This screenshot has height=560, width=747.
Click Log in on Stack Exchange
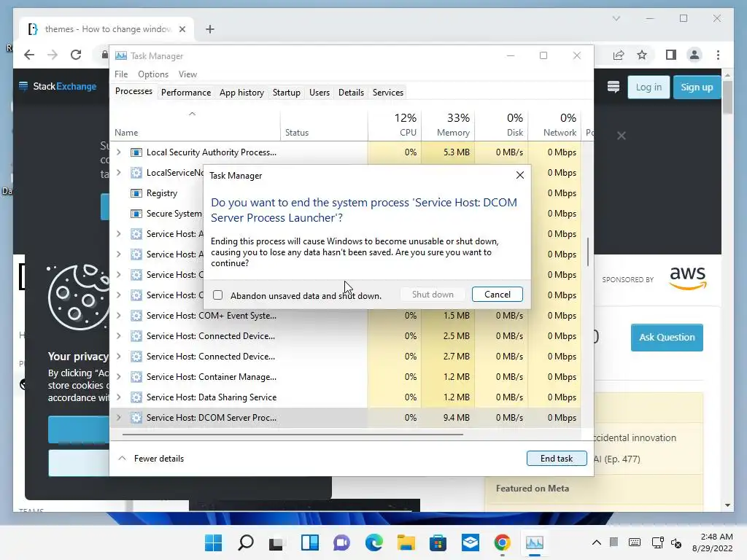(x=649, y=87)
